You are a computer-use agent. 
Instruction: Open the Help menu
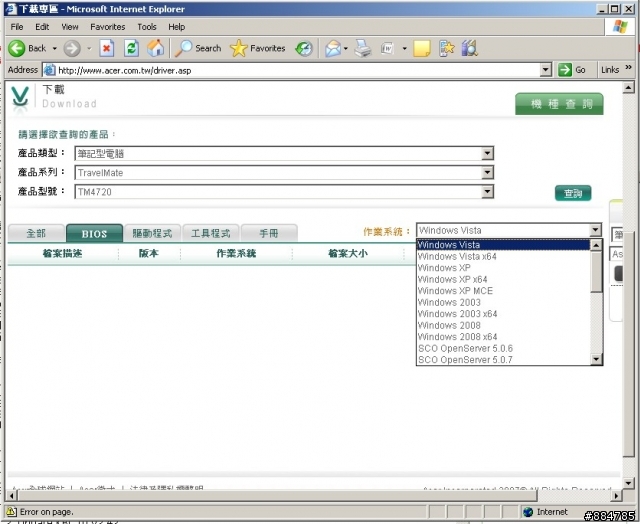pos(177,27)
